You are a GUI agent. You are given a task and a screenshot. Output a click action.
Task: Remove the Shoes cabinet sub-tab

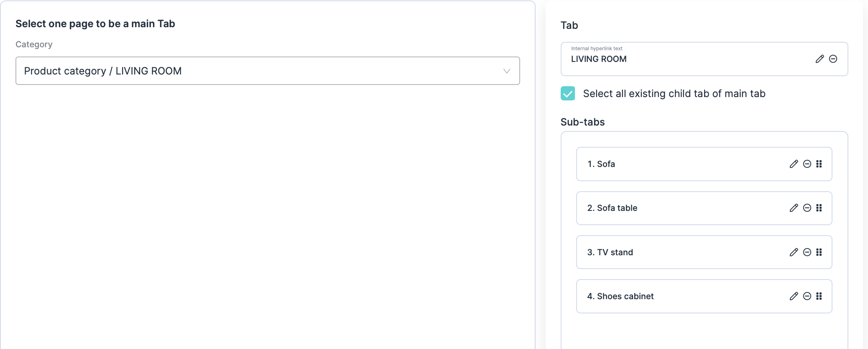[x=807, y=296]
